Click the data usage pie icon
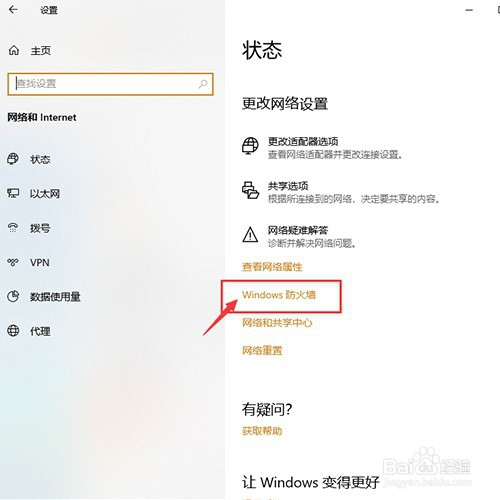 click(x=13, y=296)
